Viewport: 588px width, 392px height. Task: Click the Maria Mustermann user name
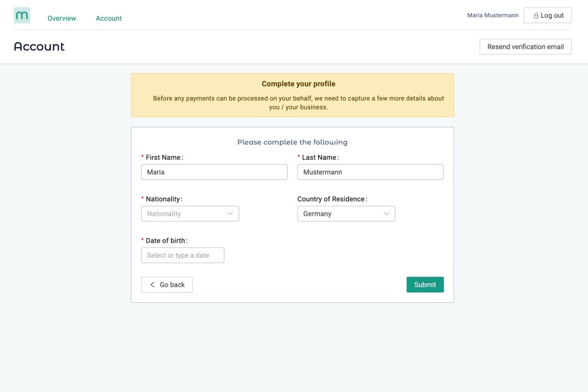tap(493, 15)
